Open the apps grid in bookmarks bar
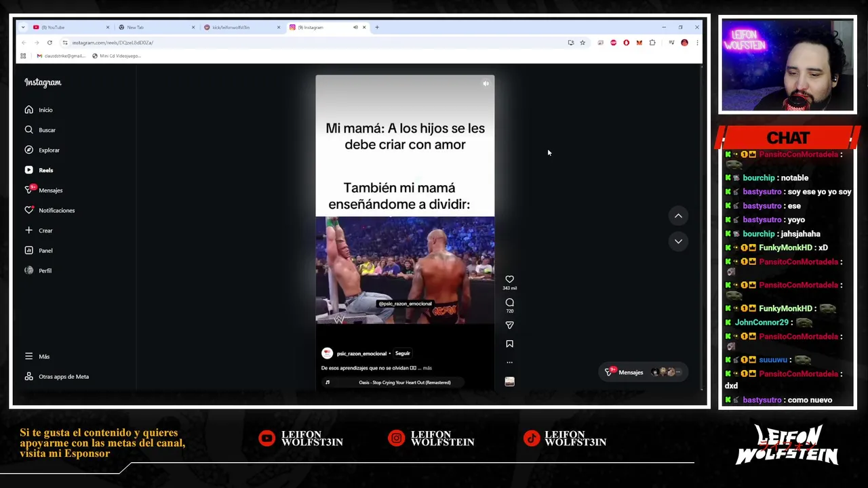This screenshot has width=868, height=488. click(23, 56)
